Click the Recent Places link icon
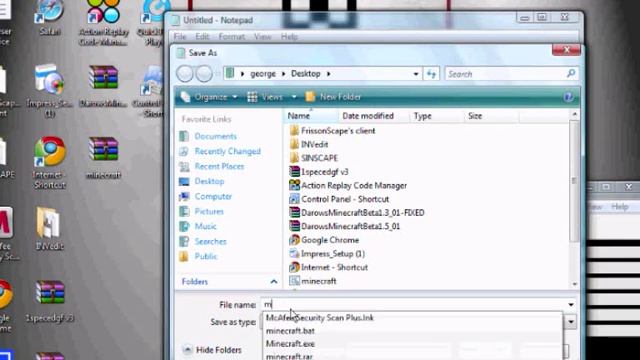This screenshot has height=360, width=640. click(184, 167)
